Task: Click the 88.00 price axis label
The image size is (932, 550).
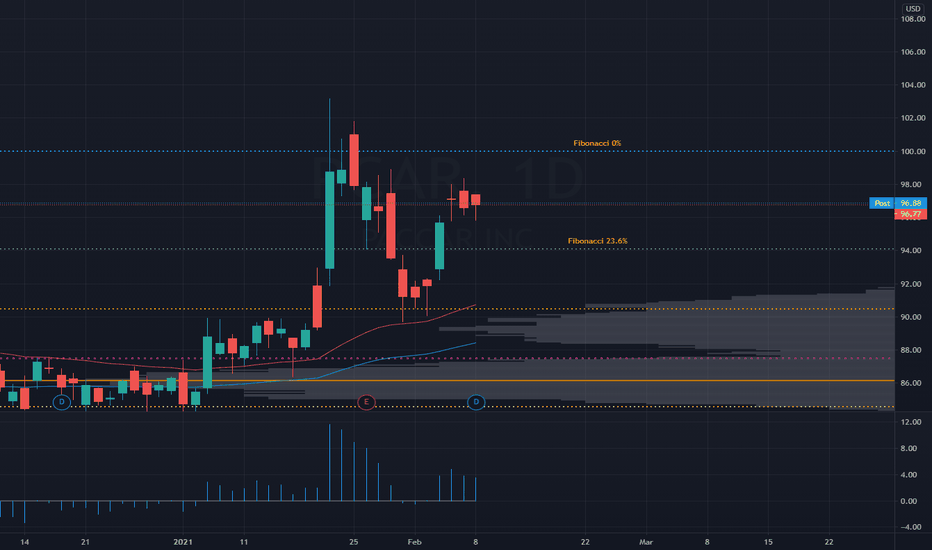Action: click(913, 350)
